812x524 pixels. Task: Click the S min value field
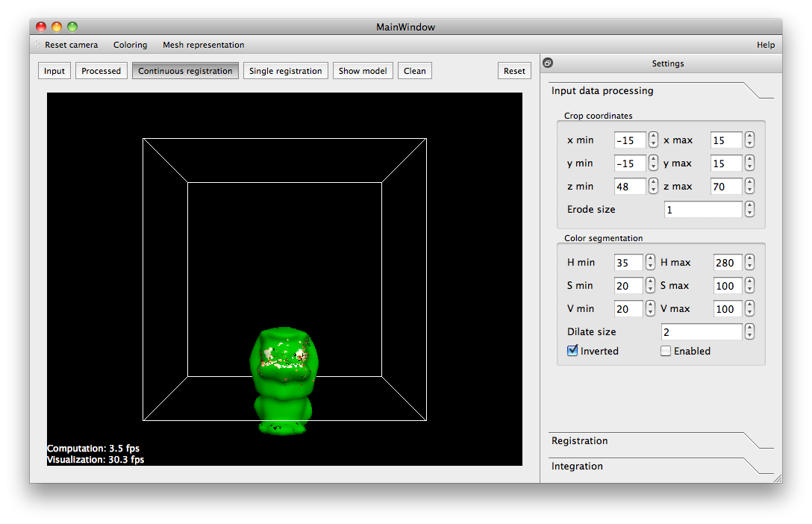pos(628,286)
